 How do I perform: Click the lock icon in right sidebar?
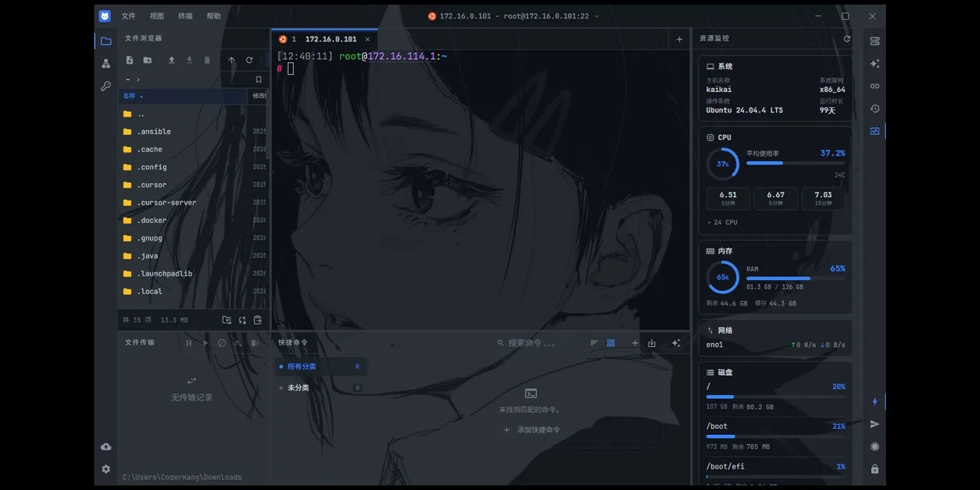coord(874,469)
